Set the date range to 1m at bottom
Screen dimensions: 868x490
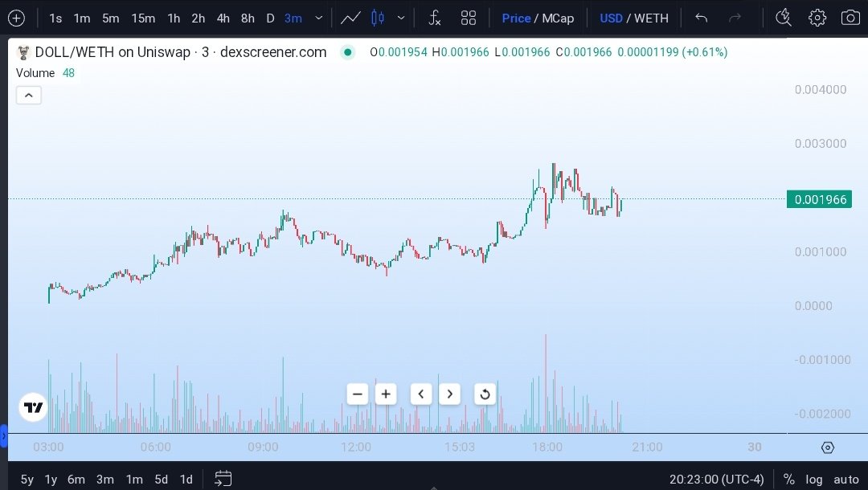pyautogui.click(x=134, y=480)
